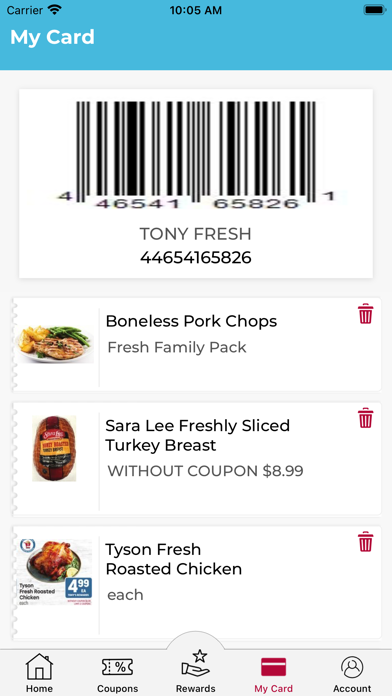View the Sara Lee turkey breast image
This screenshot has width=392, height=696.
[54, 448]
